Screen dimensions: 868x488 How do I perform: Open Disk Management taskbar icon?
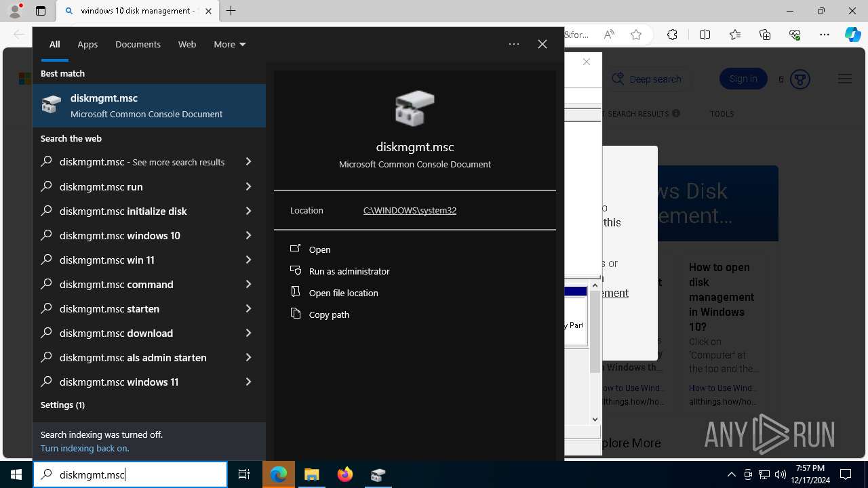(378, 474)
